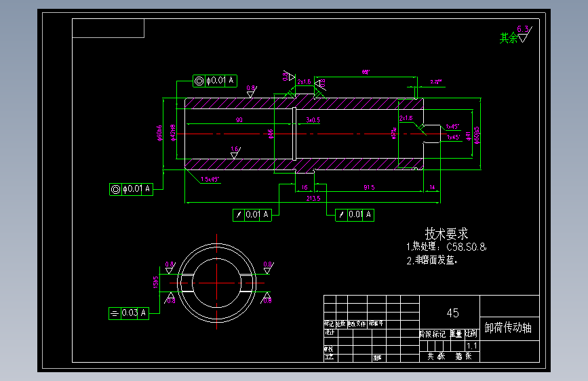Select the 重量 title block cell
Viewport: 588px width, 381px height.
coord(456,334)
